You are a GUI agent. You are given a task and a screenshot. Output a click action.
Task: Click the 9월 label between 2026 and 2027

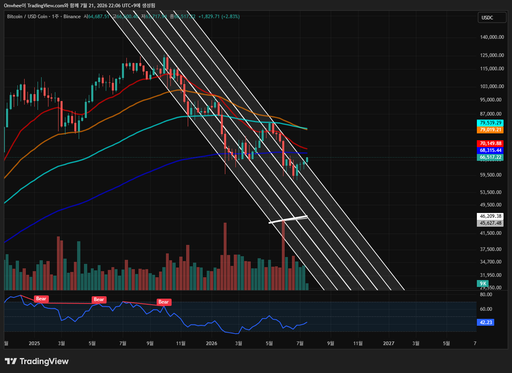(330, 343)
